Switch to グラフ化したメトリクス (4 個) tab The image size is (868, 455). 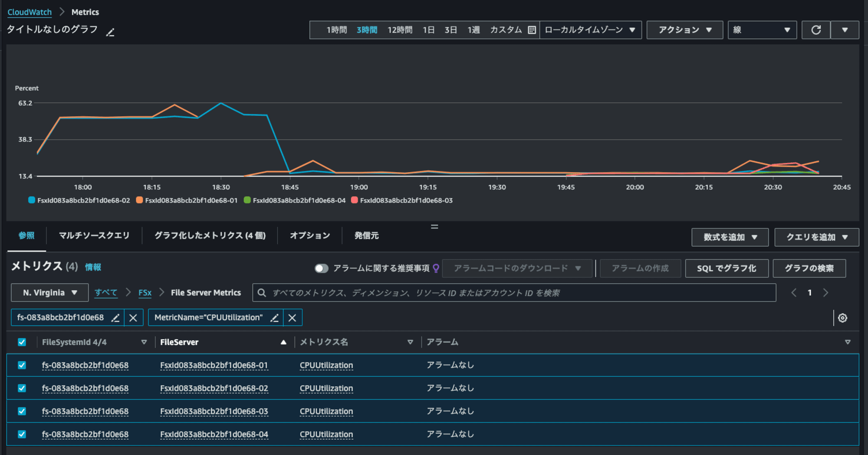[x=210, y=236]
